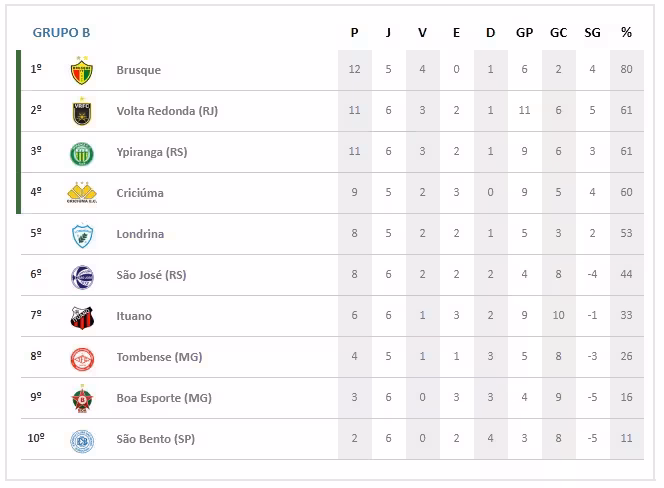This screenshot has width=664, height=488.
Task: Click the SG goal difference header
Action: pos(592,32)
